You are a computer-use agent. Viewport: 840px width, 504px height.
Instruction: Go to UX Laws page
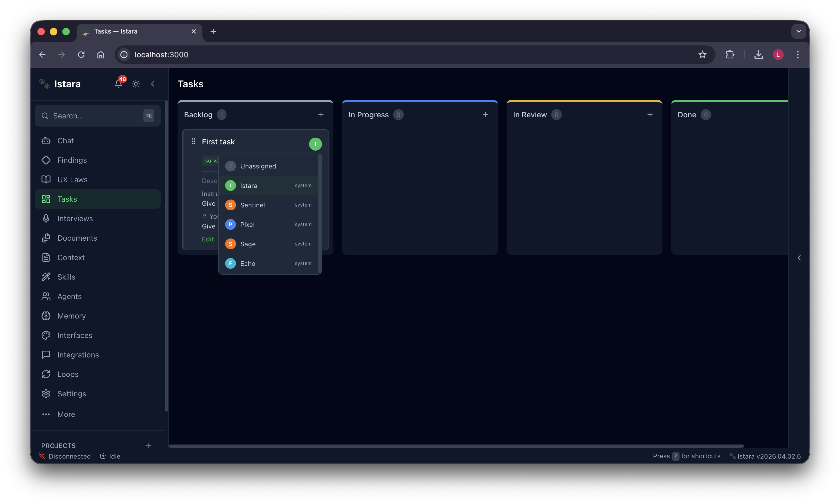(72, 180)
